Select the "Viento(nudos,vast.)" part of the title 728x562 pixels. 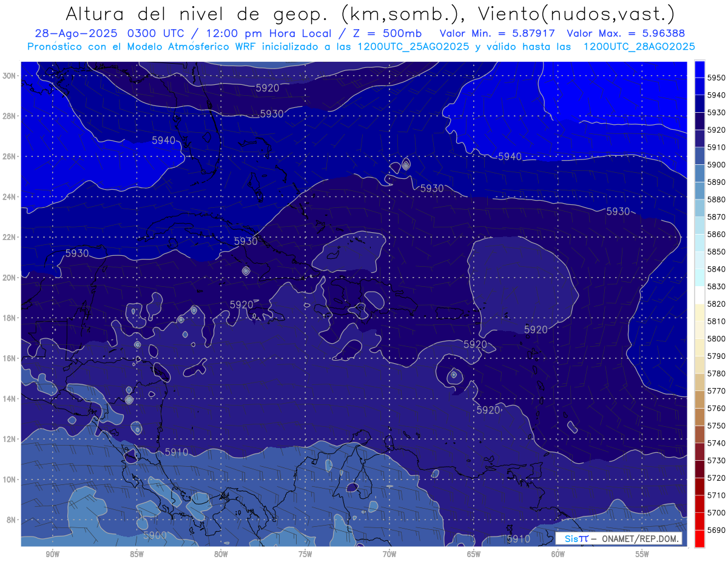(x=576, y=13)
